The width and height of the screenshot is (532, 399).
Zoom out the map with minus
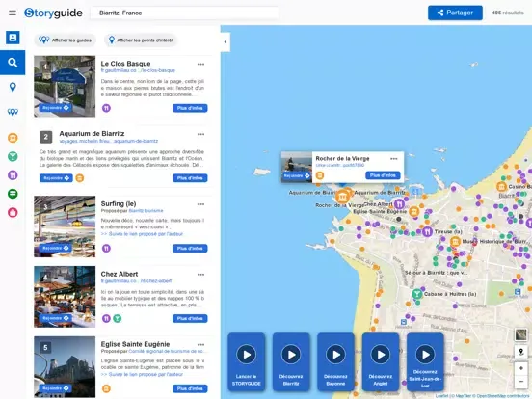click(520, 382)
